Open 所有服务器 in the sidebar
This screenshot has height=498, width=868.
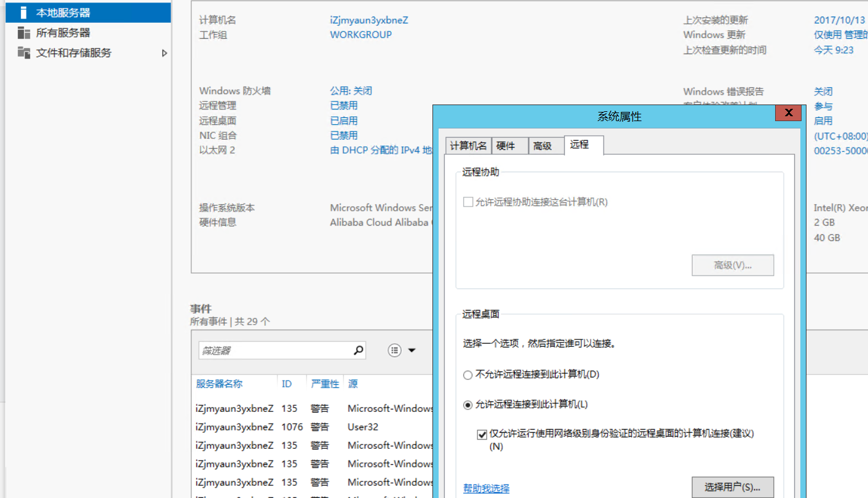tap(63, 33)
